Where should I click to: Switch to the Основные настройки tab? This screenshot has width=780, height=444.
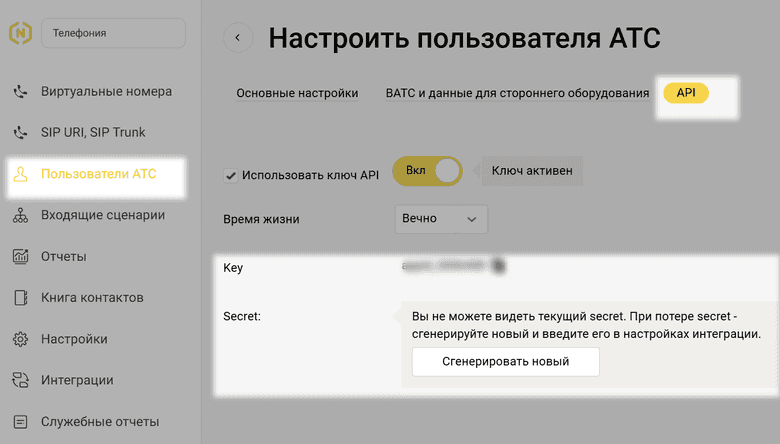point(297,93)
